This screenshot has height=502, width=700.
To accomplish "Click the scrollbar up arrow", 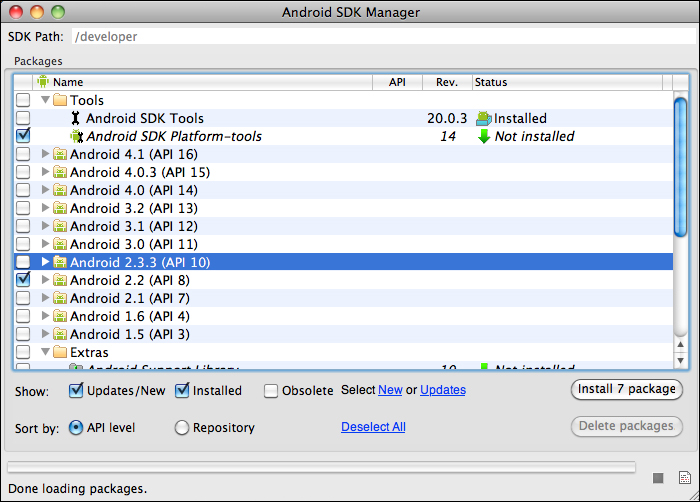I will point(680,344).
